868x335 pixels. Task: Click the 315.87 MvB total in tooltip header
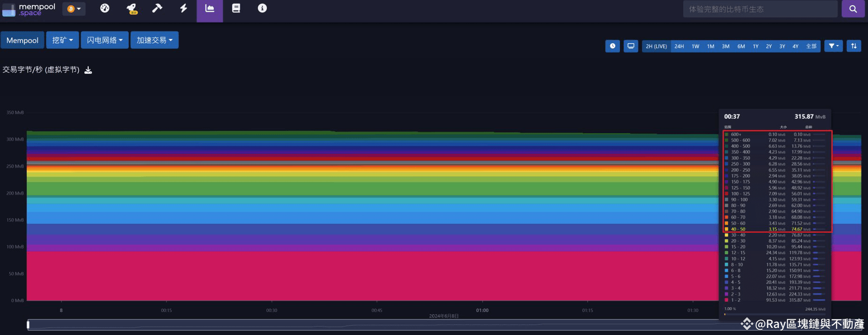(x=810, y=116)
